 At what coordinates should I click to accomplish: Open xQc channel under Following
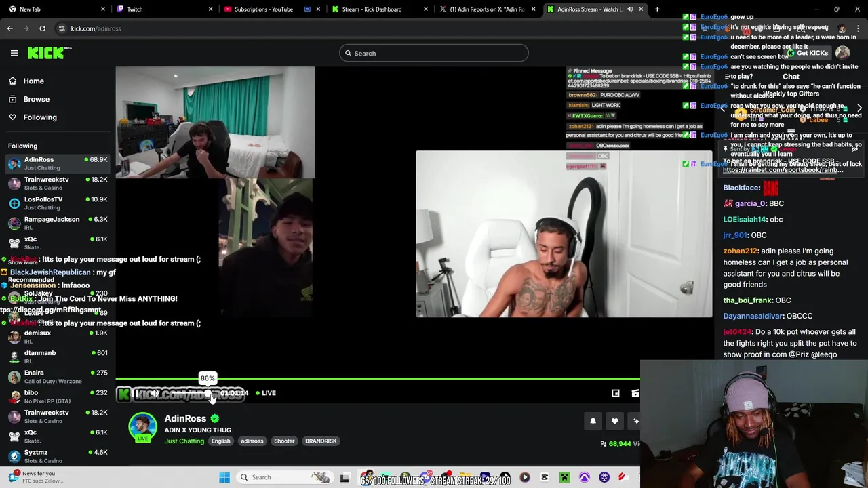point(58,243)
